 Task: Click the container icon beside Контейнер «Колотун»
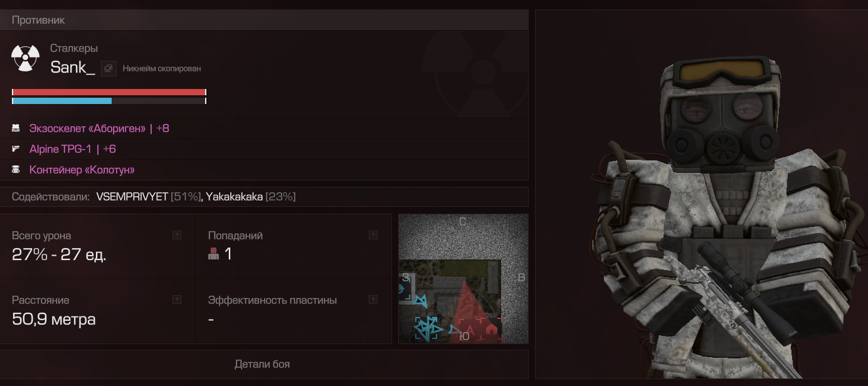16,170
